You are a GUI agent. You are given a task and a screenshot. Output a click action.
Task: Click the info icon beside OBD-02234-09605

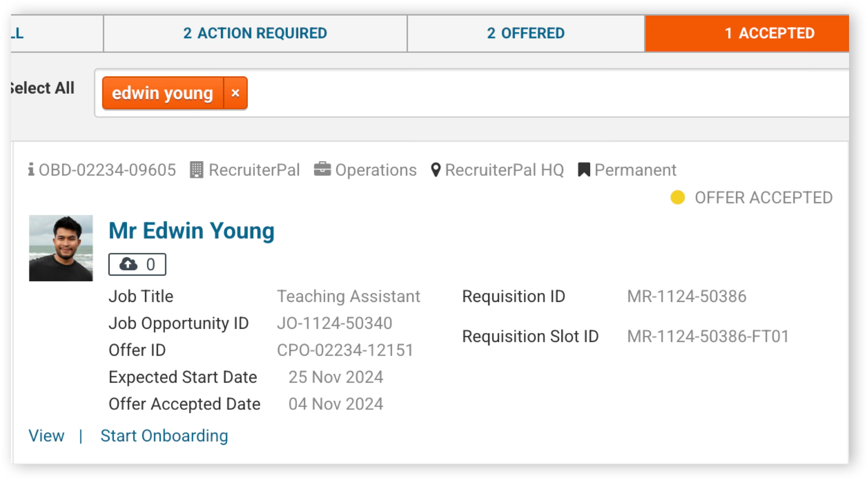click(31, 170)
